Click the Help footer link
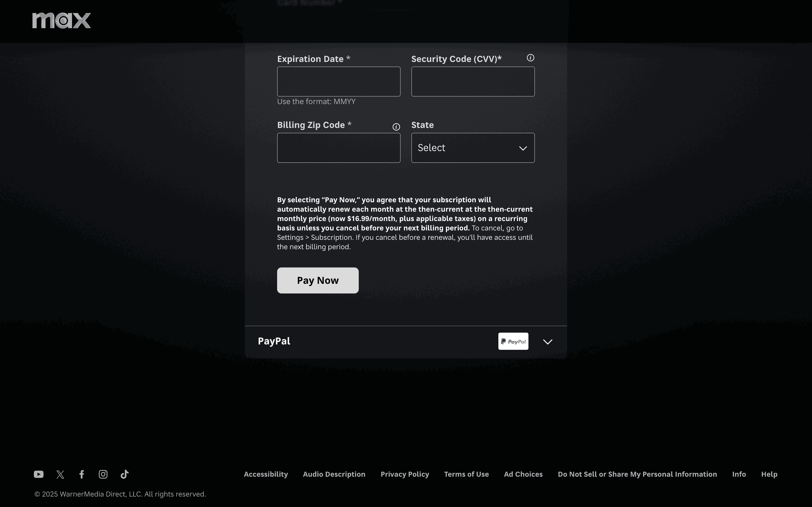 coord(769,474)
